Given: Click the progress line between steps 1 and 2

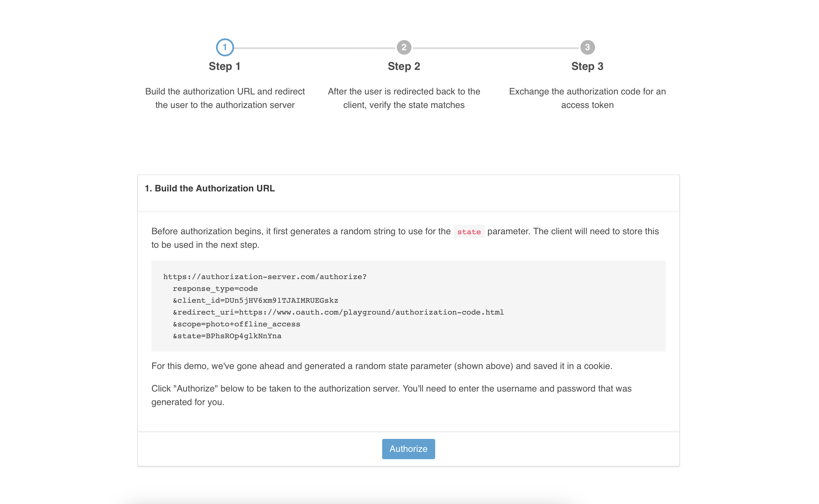Looking at the screenshot, I should 314,48.
